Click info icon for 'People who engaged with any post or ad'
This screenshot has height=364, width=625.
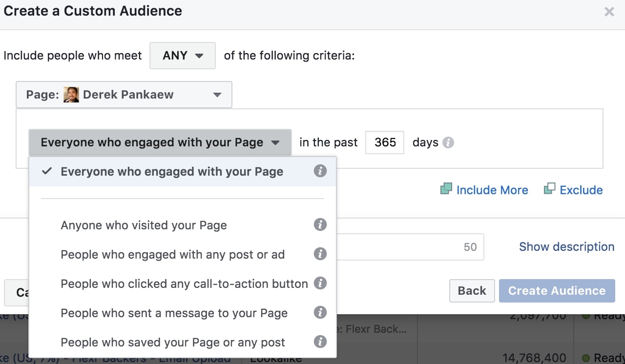[320, 254]
